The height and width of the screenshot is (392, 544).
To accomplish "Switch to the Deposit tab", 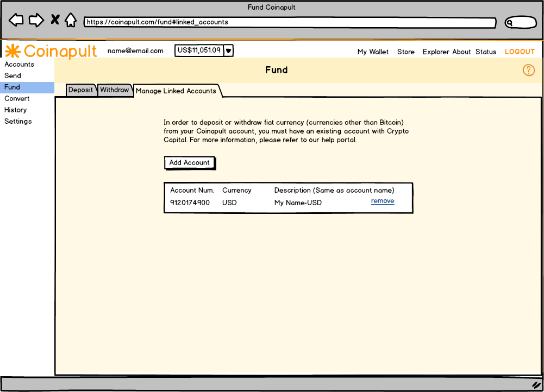I will (x=81, y=90).
